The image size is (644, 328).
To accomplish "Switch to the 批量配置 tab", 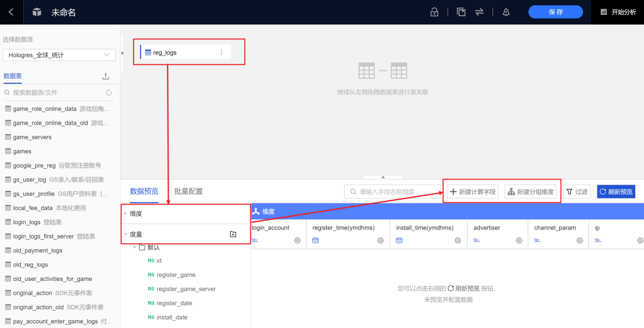I will (x=188, y=191).
